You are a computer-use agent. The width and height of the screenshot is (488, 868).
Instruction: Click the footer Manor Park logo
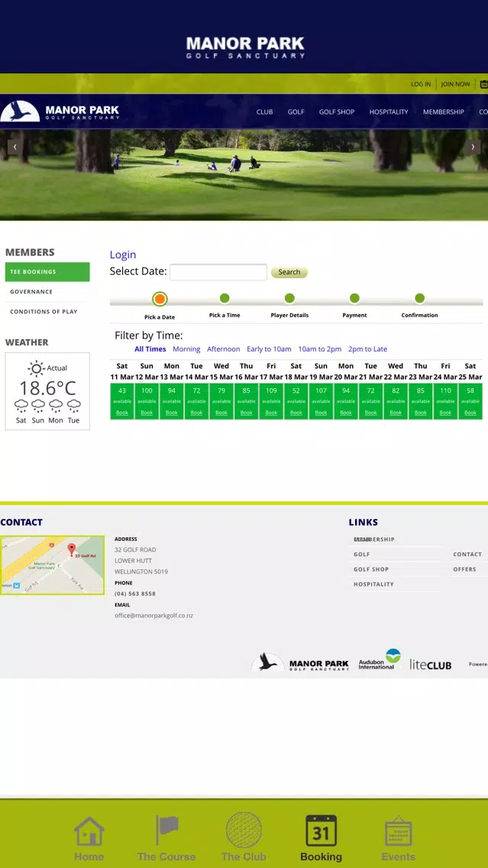[300, 662]
